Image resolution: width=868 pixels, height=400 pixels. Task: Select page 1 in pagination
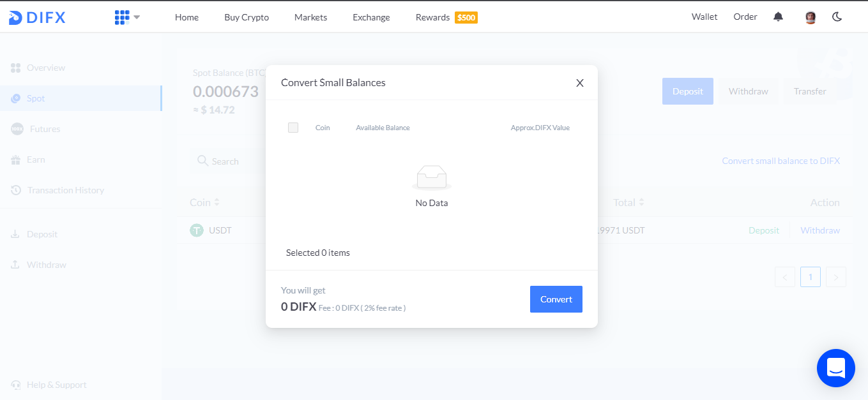[x=811, y=277]
